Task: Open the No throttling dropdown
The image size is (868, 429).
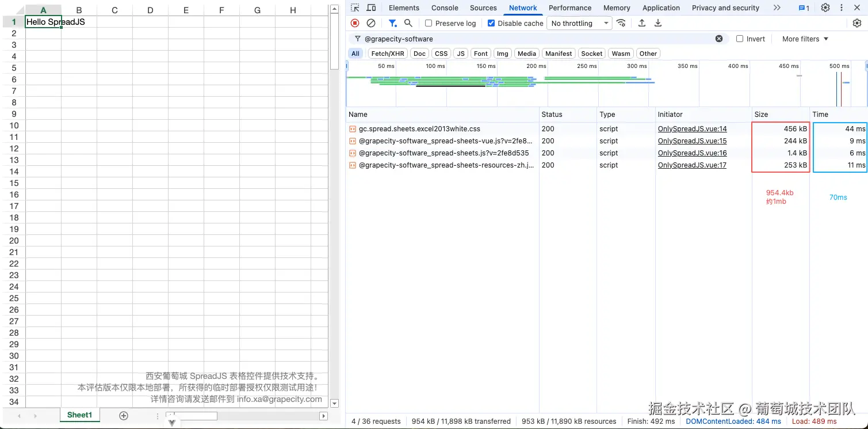Action: [580, 23]
